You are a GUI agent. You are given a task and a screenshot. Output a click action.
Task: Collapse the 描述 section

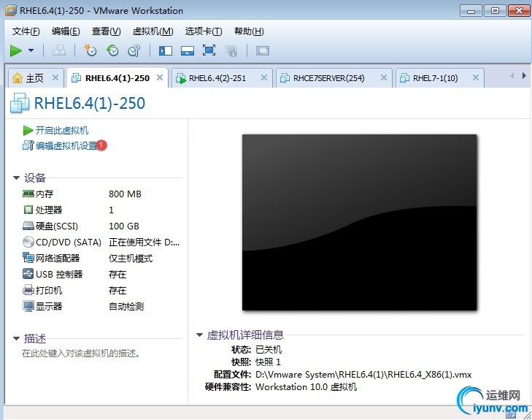click(16, 338)
